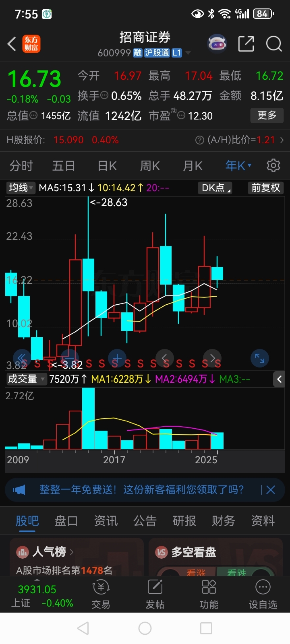Move chart left with left chevron
Screen dimensions: 290x644
click(165, 358)
